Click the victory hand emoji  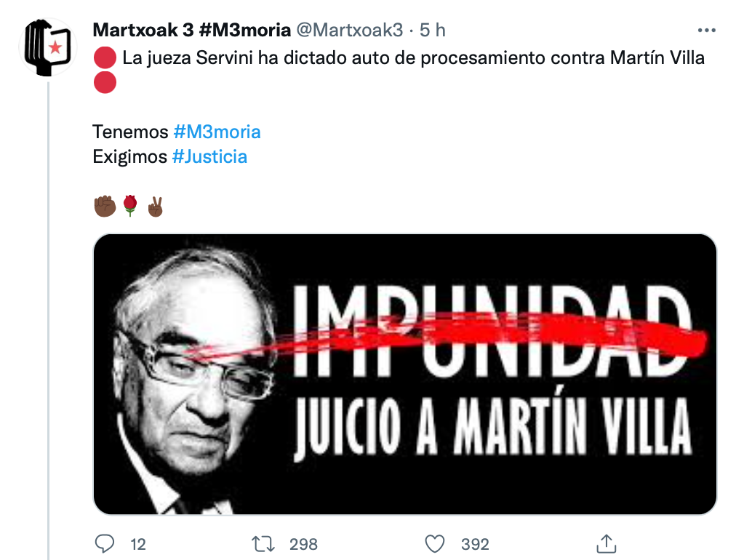[x=156, y=207]
